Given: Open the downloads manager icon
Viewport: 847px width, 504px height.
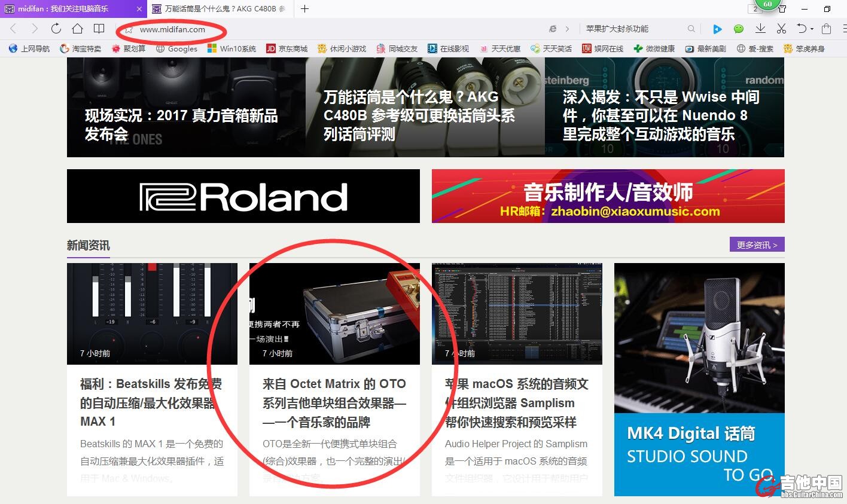Looking at the screenshot, I should coord(760,29).
